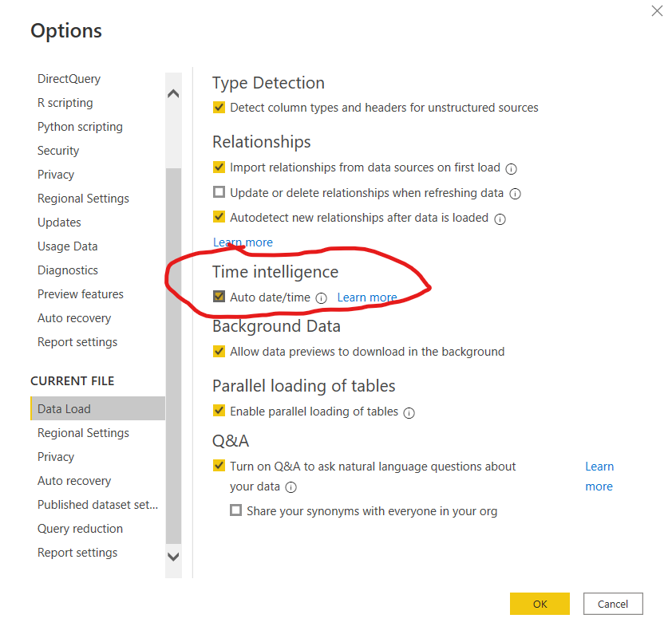Click Learn more link under Relationships
This screenshot has height=642, width=672.
pos(243,242)
